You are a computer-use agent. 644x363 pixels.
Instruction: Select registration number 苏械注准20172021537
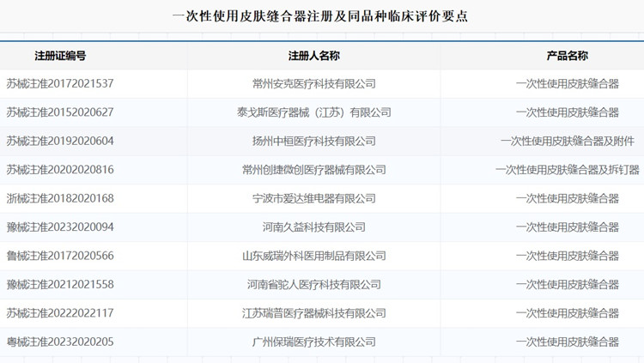[60, 84]
